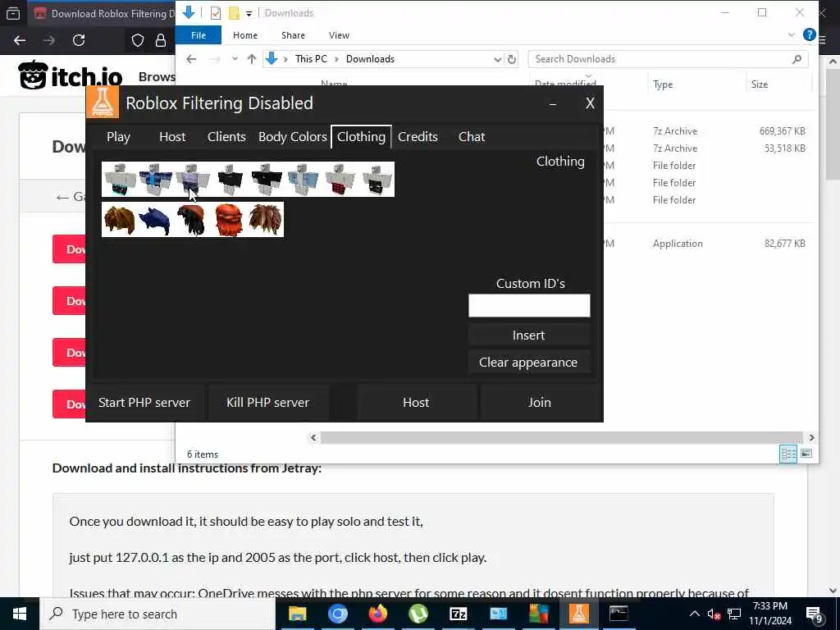Pick the lavender striped shirt outfit
Screen dimensions: 840x630
tap(192, 180)
